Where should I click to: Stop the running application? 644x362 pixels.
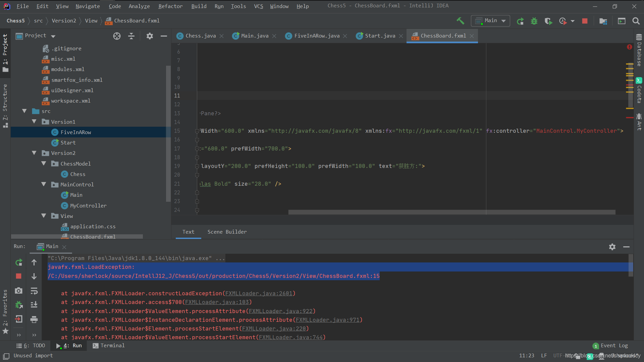[x=585, y=21]
